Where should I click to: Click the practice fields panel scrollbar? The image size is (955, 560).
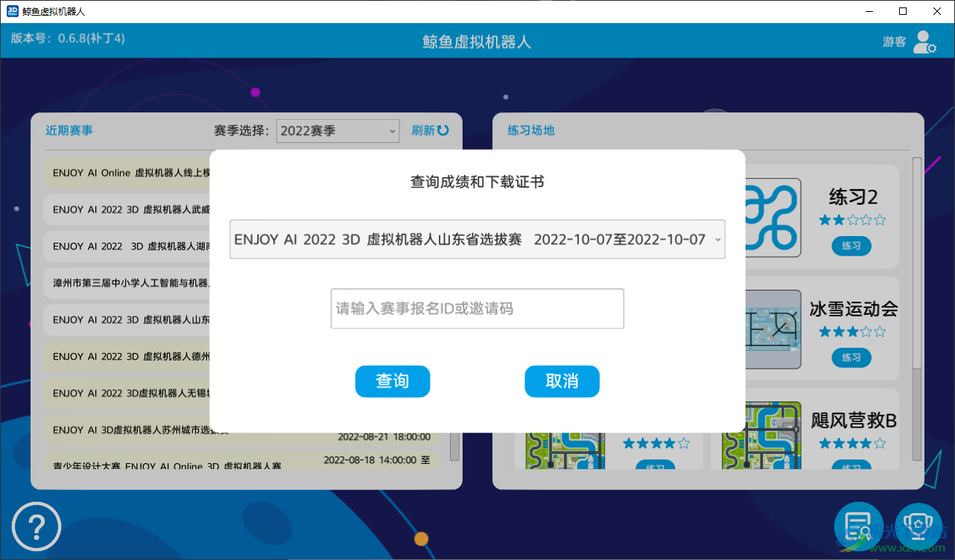click(917, 262)
